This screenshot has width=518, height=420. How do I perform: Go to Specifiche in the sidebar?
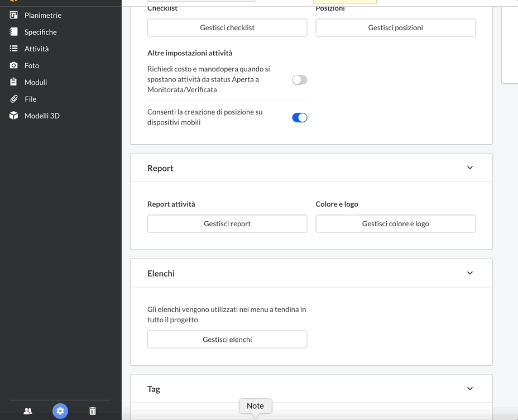click(41, 32)
